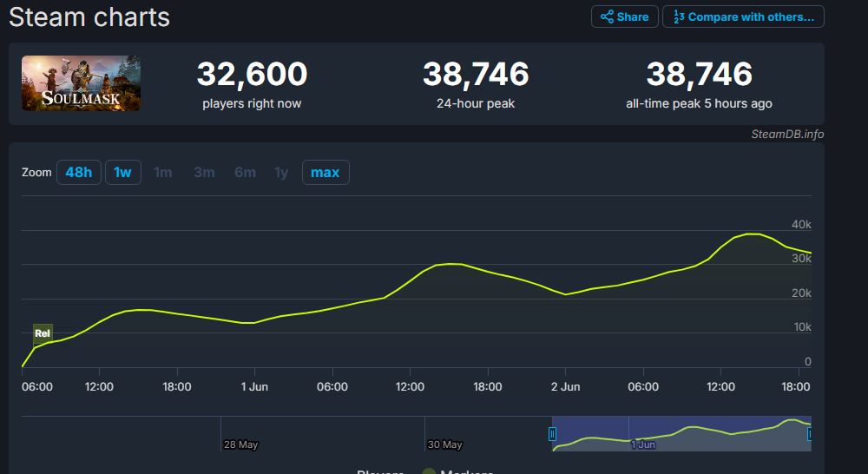868x474 pixels.
Task: Set chart zoom to 48h
Action: click(78, 172)
